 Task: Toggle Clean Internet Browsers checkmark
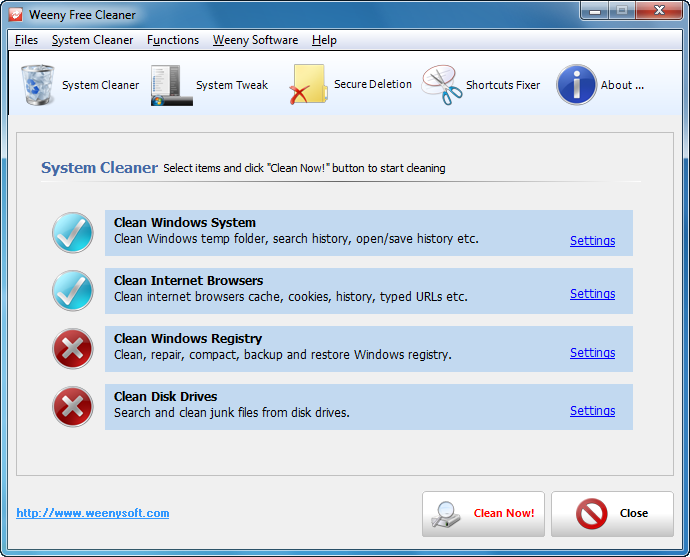[73, 291]
